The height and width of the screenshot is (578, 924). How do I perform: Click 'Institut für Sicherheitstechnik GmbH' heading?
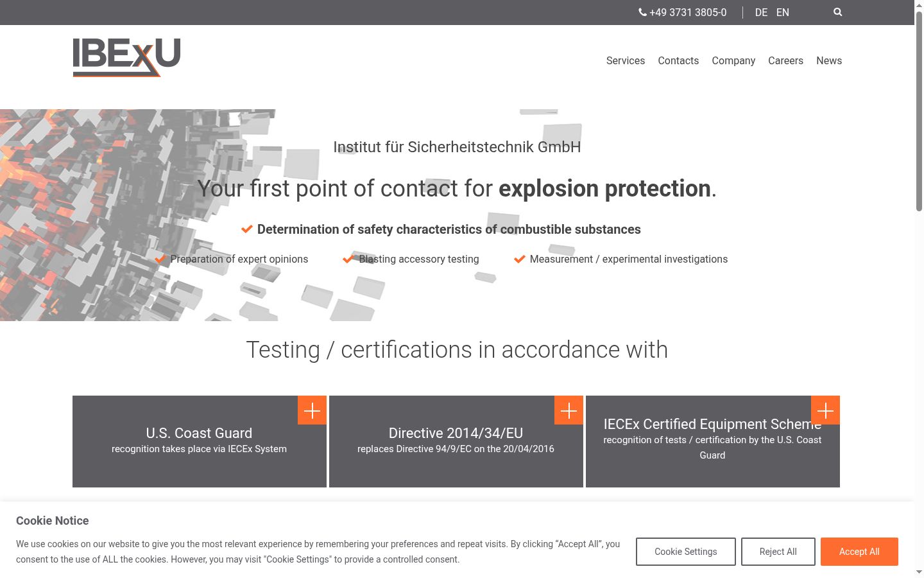[457, 147]
